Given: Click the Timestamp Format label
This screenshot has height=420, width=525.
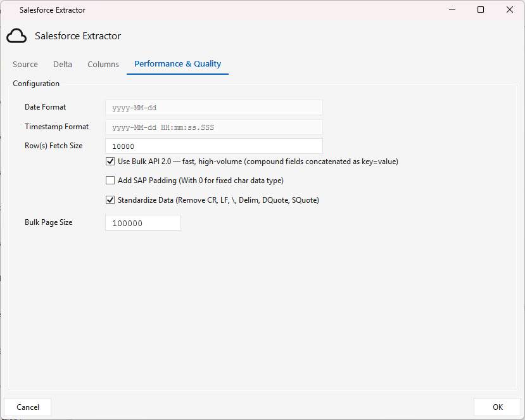Looking at the screenshot, I should coord(56,127).
